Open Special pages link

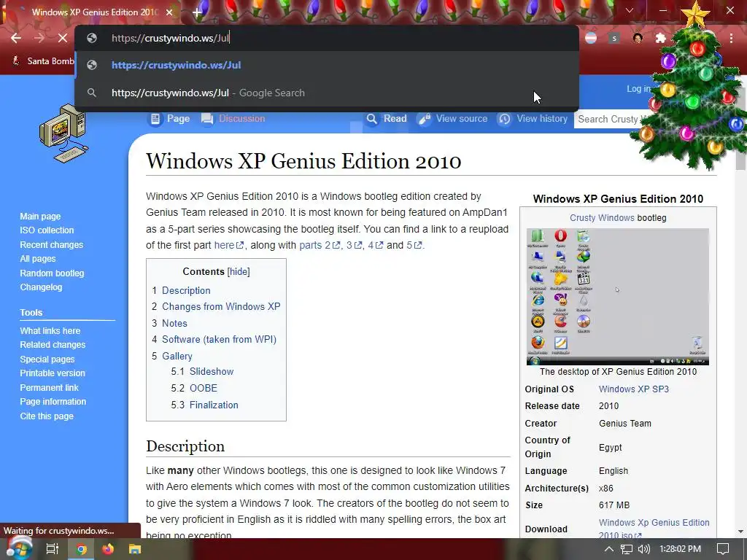[x=47, y=359]
